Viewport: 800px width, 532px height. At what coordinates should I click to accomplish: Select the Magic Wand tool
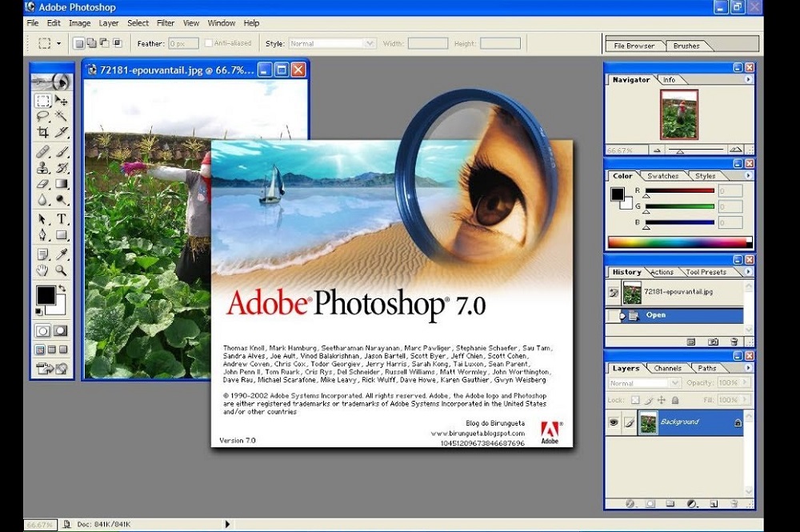[x=62, y=116]
